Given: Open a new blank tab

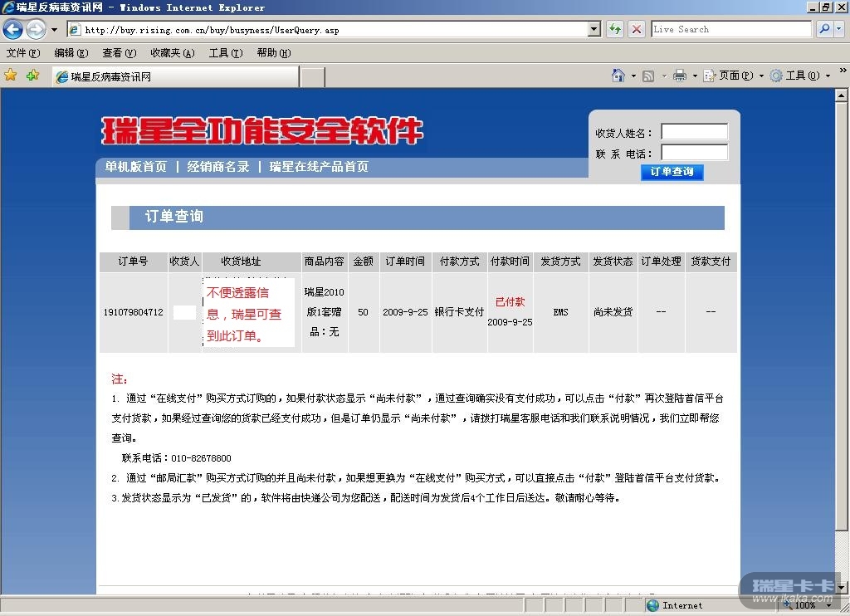Looking at the screenshot, I should (313, 77).
